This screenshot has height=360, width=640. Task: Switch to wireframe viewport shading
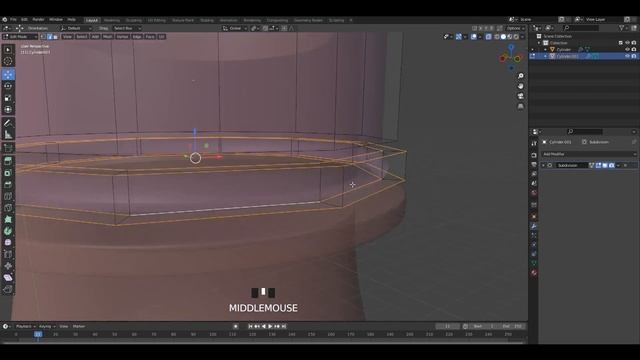tap(497, 37)
